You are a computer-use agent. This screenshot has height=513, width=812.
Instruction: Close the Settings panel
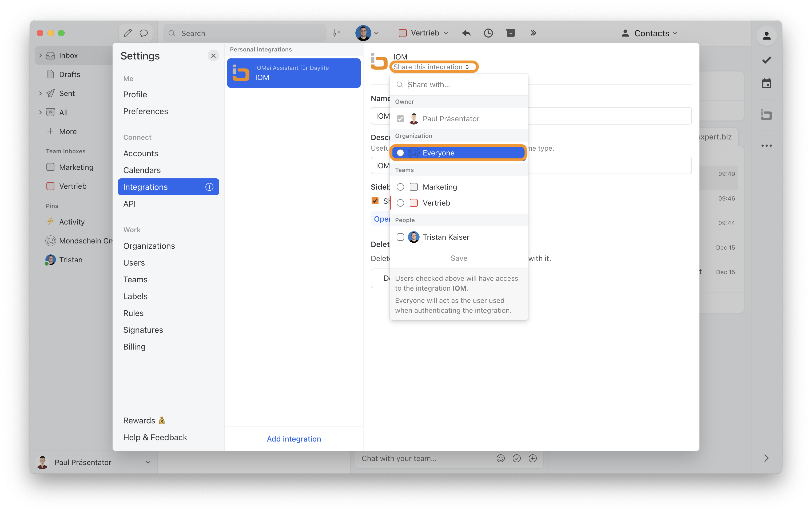213,56
